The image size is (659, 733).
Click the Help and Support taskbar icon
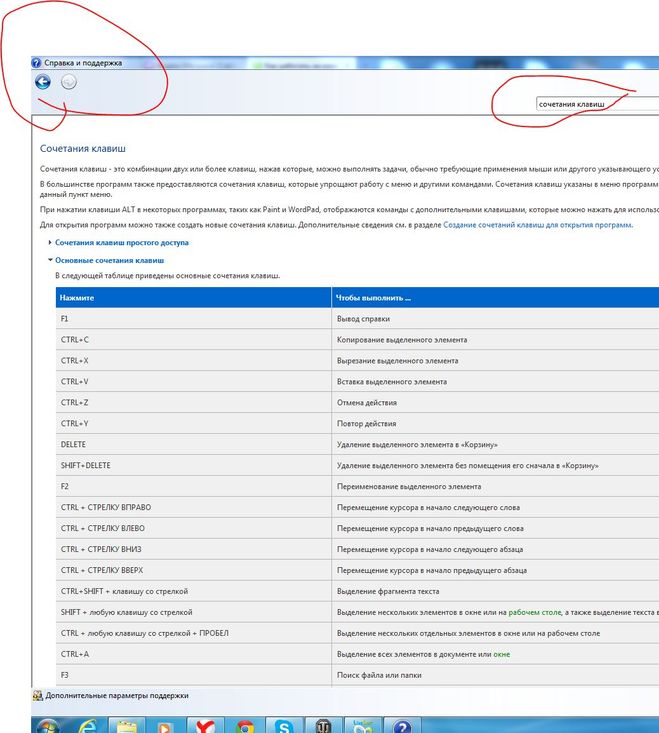pos(401,725)
